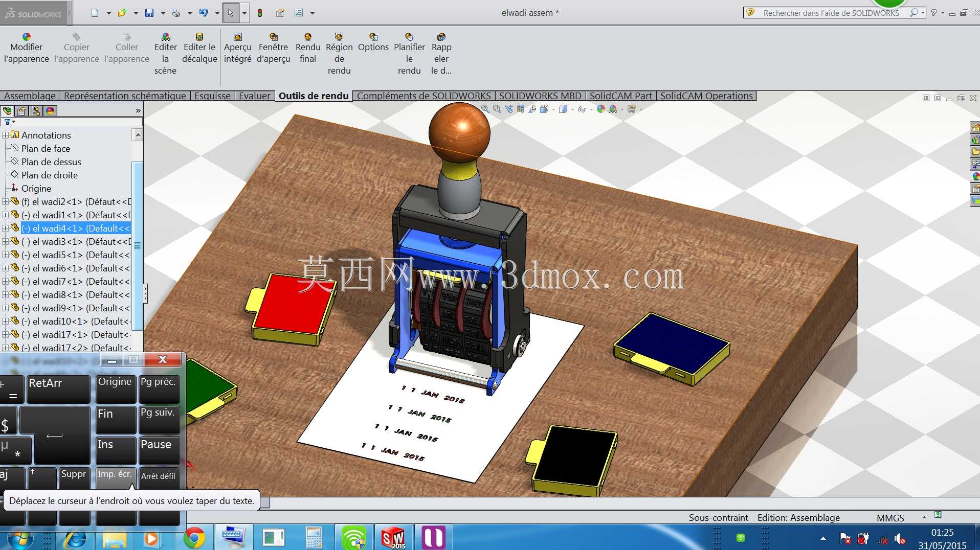
Task: Activate the Select cursor tool
Action: click(x=231, y=13)
